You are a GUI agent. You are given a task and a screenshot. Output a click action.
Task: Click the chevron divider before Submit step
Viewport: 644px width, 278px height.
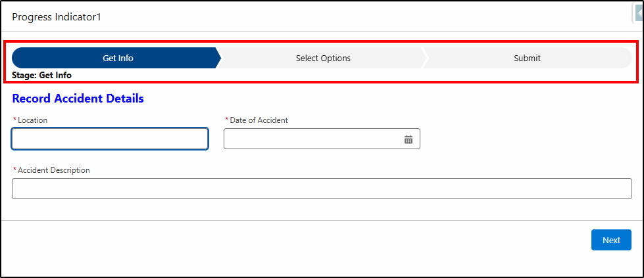425,58
